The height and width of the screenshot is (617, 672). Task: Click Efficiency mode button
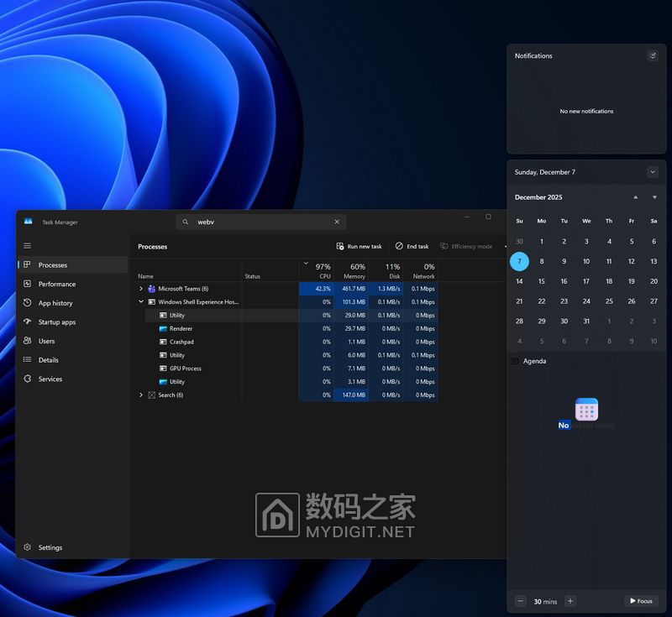pos(466,246)
